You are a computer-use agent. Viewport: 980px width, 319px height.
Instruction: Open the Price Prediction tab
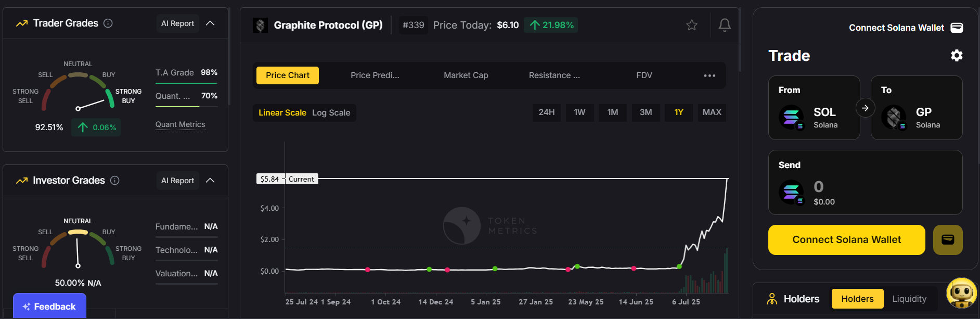[x=375, y=75]
